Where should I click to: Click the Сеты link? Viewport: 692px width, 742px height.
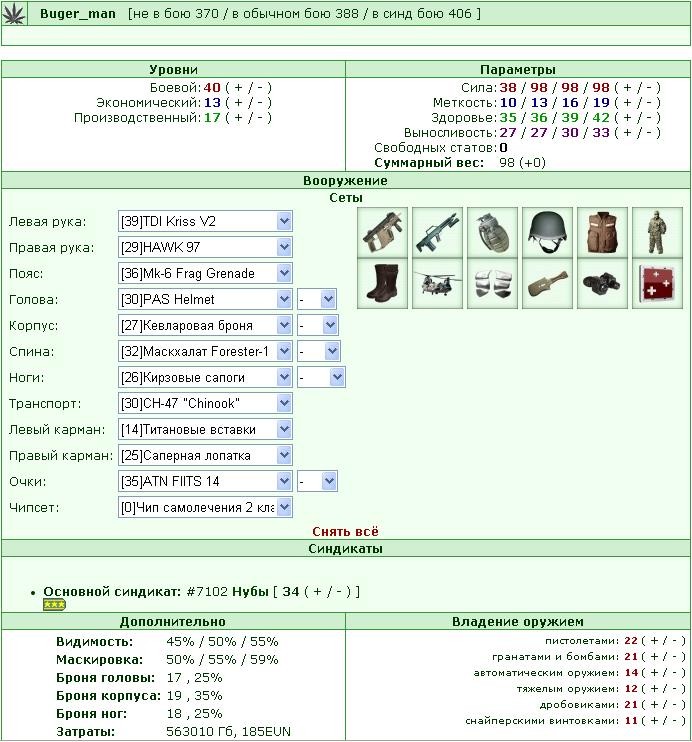coord(346,198)
